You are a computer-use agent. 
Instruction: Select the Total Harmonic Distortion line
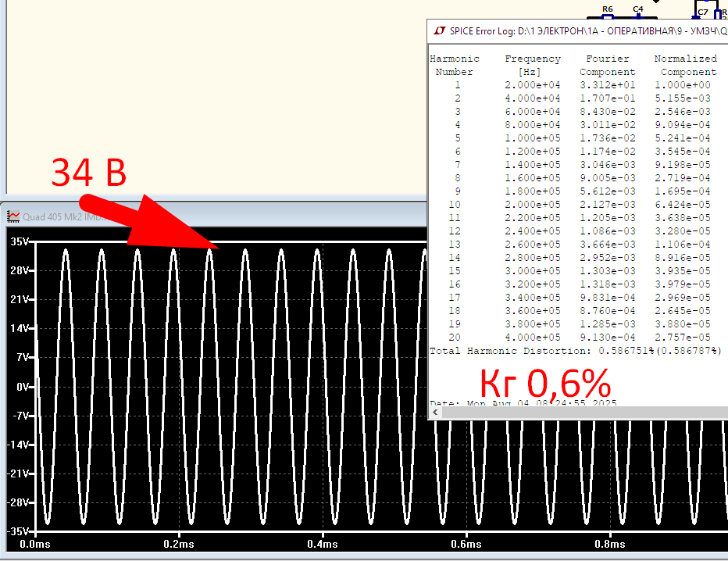[x=575, y=351]
